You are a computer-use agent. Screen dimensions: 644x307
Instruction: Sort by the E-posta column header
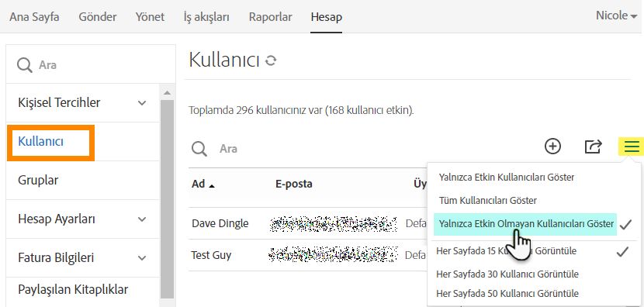pyautogui.click(x=293, y=184)
